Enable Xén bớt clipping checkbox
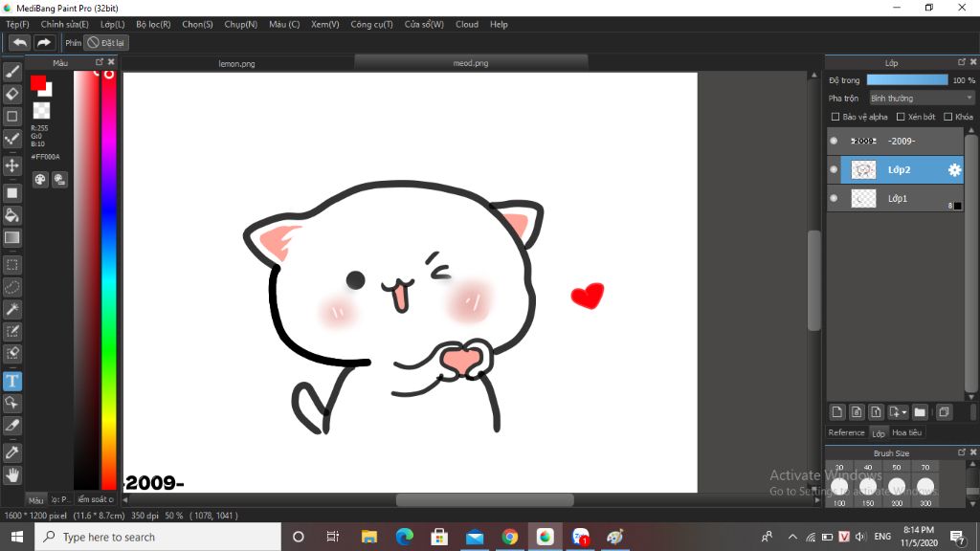Viewport: 980px width, 551px height. pyautogui.click(x=901, y=117)
